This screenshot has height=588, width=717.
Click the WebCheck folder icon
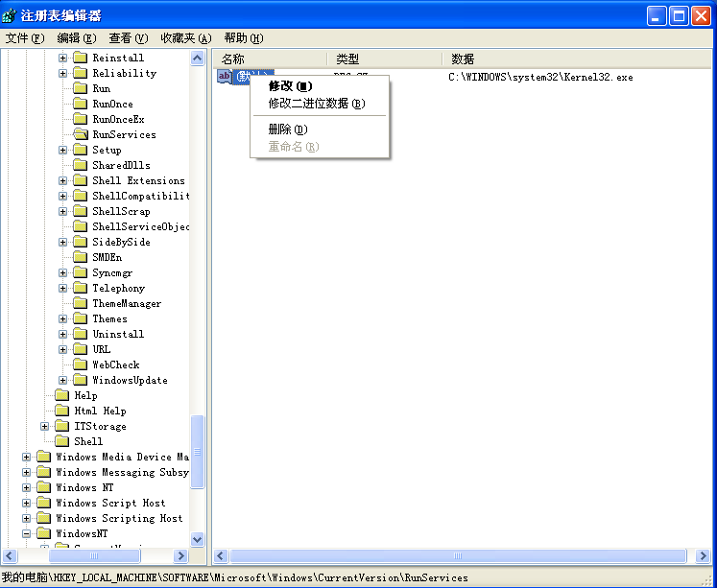click(x=80, y=365)
